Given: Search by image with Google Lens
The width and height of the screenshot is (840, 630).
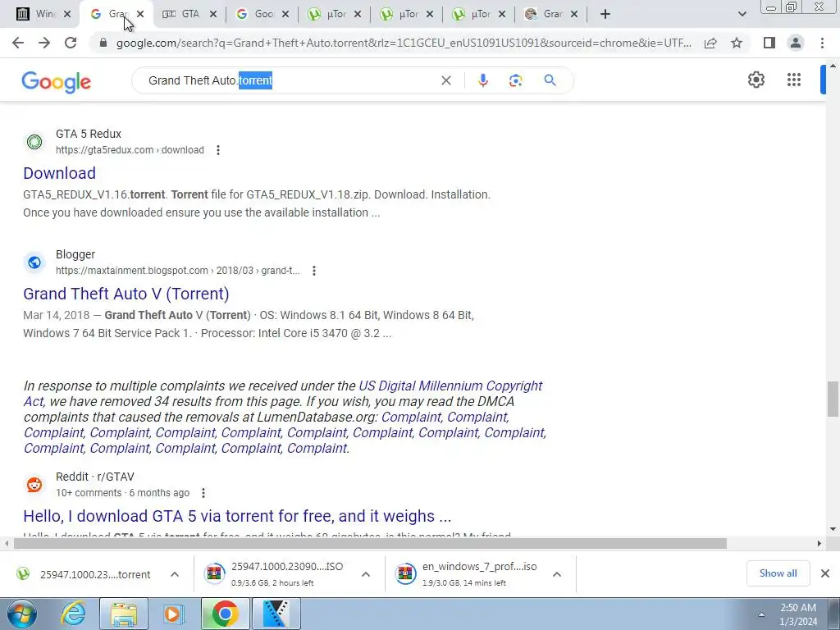Looking at the screenshot, I should tap(515, 80).
